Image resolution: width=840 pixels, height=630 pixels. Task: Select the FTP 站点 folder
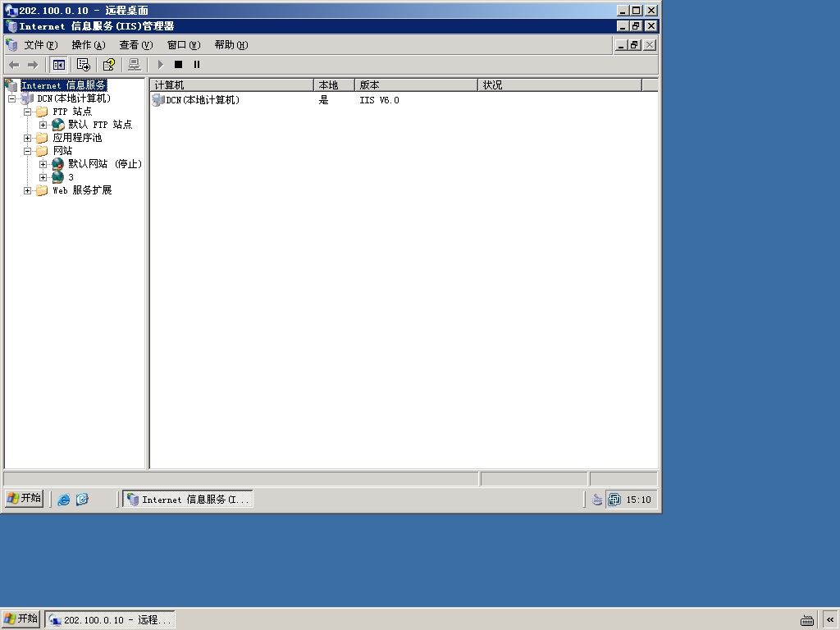(72, 112)
